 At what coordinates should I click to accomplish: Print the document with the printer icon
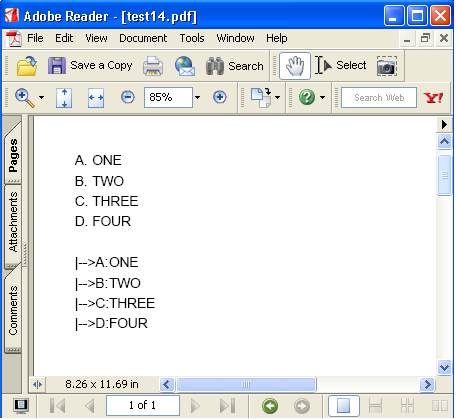(x=153, y=66)
